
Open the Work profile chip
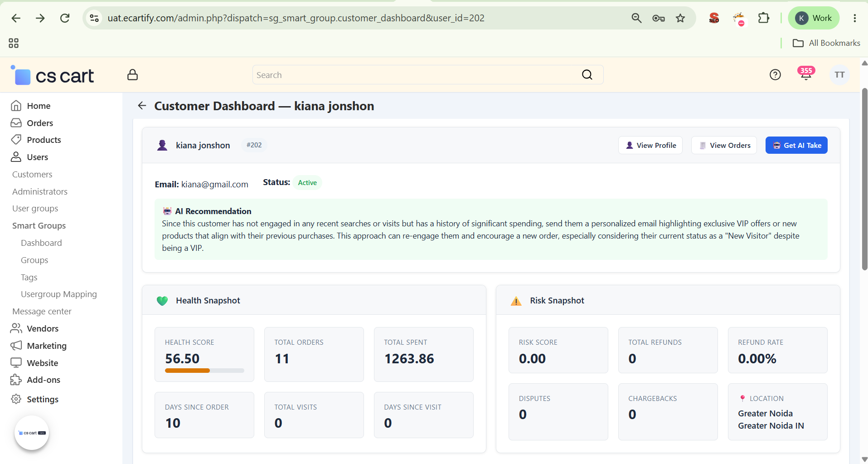coord(814,18)
